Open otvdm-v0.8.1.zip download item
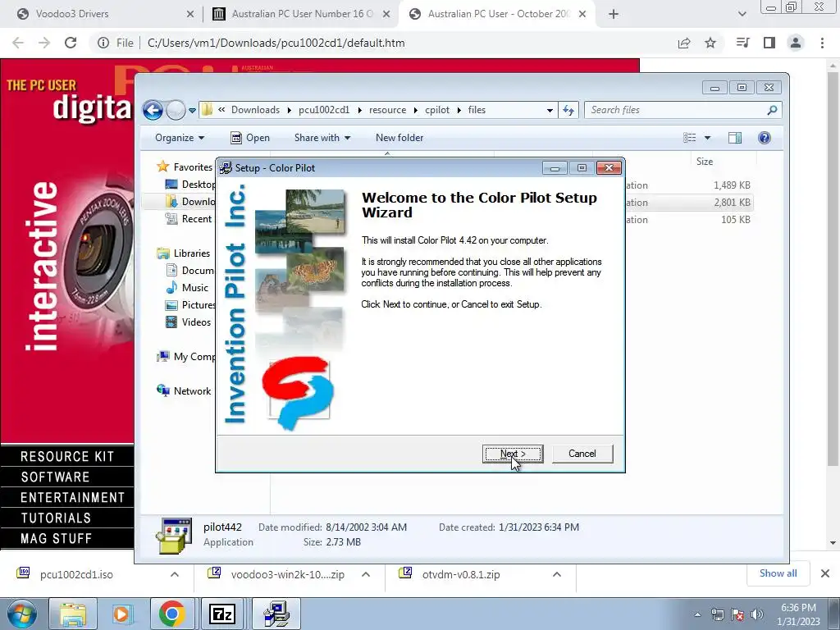840x630 pixels. (x=461, y=574)
